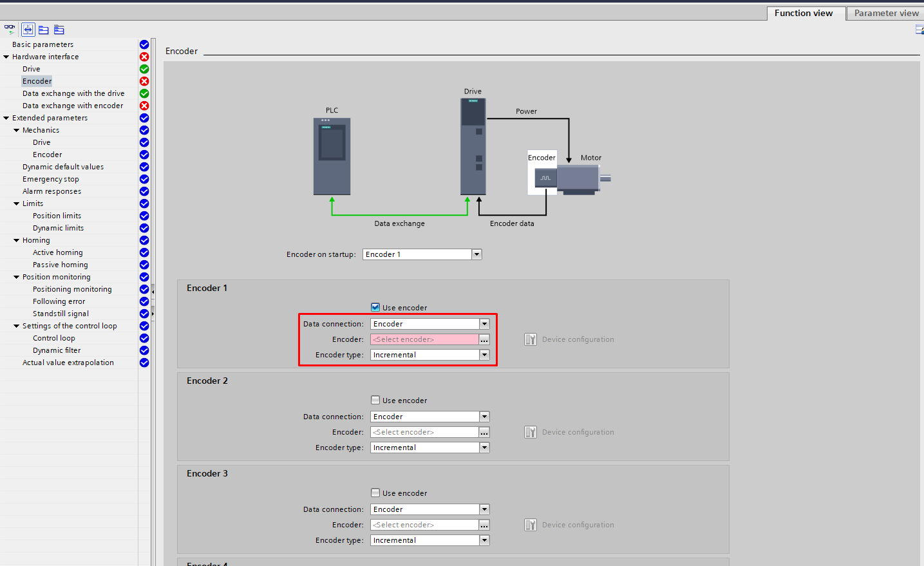
Task: Click the PLC device image in diagram
Action: (332, 156)
